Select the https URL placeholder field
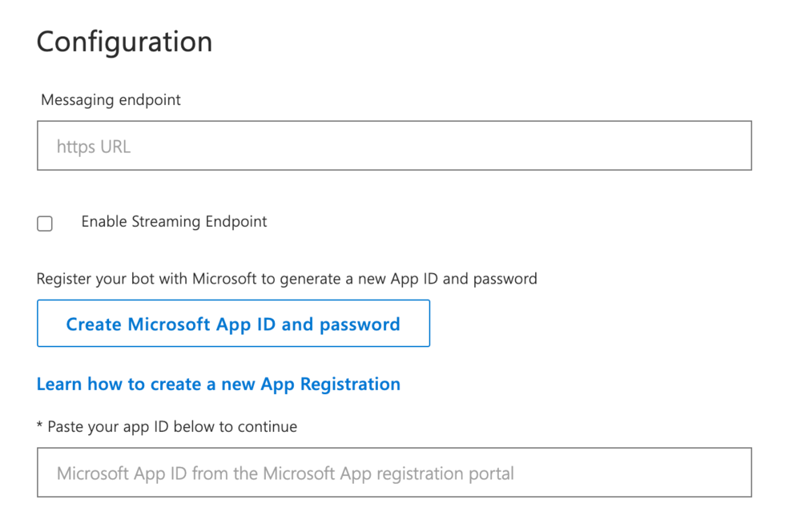The image size is (801, 532). pyautogui.click(x=394, y=146)
